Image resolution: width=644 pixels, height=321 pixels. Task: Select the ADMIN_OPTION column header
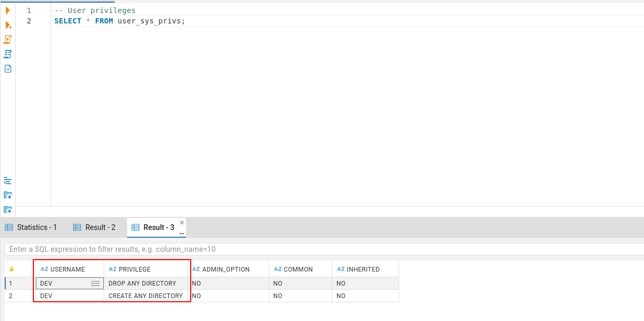pyautogui.click(x=228, y=269)
